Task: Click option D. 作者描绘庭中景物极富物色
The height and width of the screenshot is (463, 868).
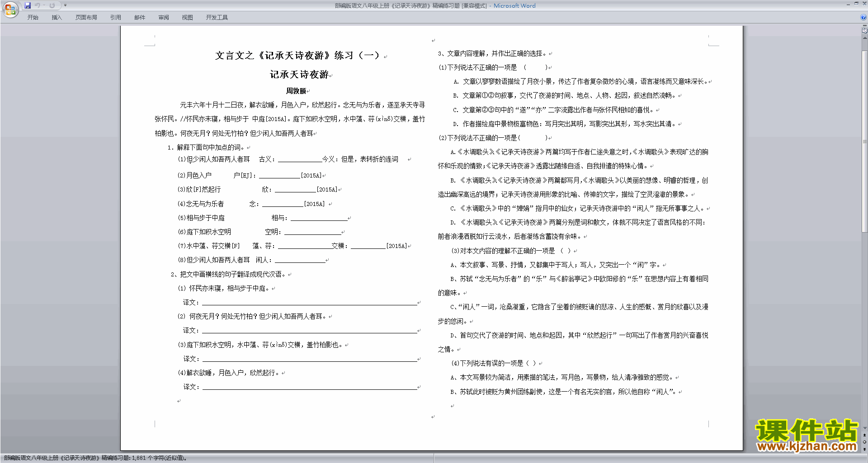Action: click(x=565, y=124)
